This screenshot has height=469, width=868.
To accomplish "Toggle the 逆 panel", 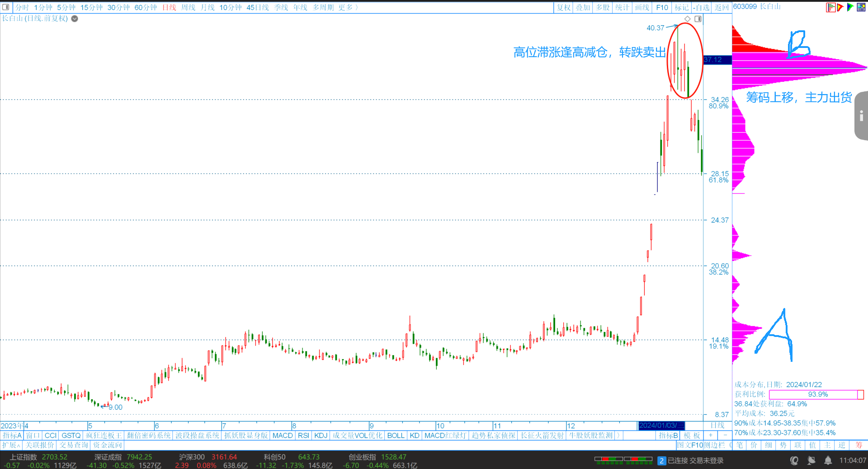I will click(842, 445).
